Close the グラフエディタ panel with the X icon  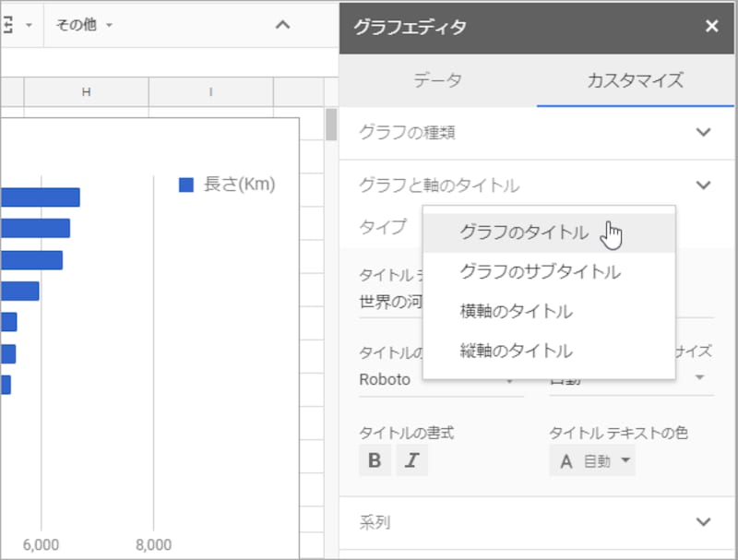tap(711, 27)
